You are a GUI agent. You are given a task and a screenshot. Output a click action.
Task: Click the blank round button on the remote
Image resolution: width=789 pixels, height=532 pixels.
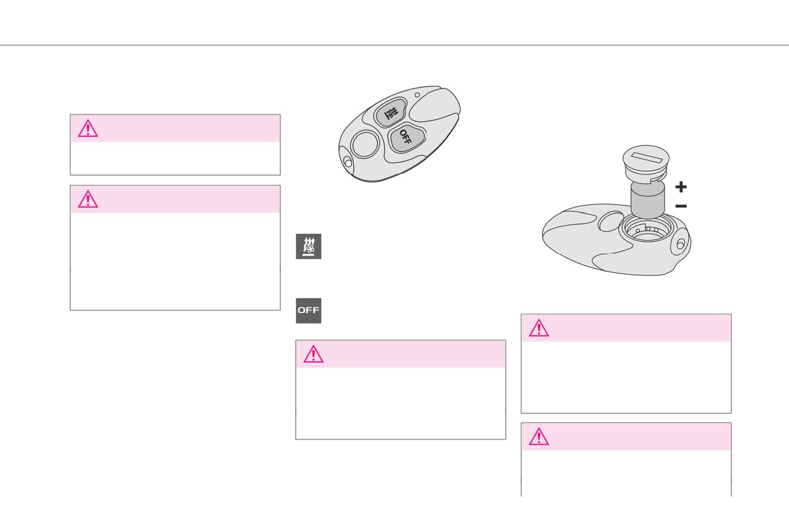tap(364, 144)
